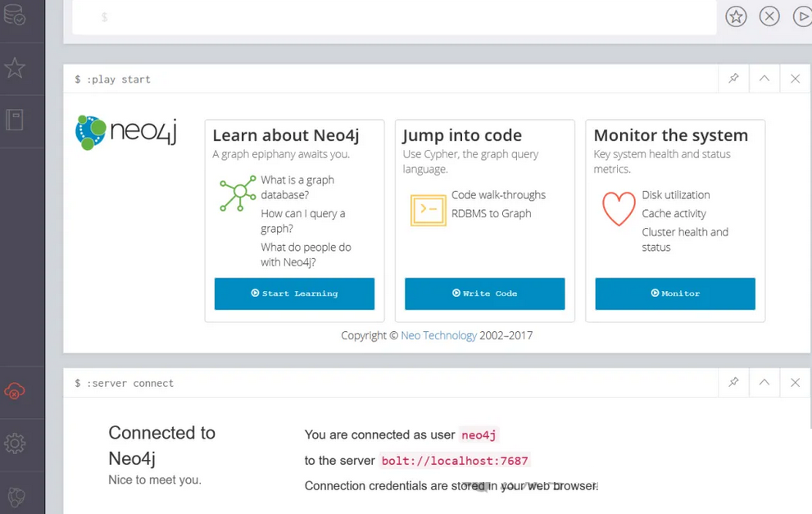Open the Favorites star sidebar icon
Screen dimensions: 812x514
(15, 68)
